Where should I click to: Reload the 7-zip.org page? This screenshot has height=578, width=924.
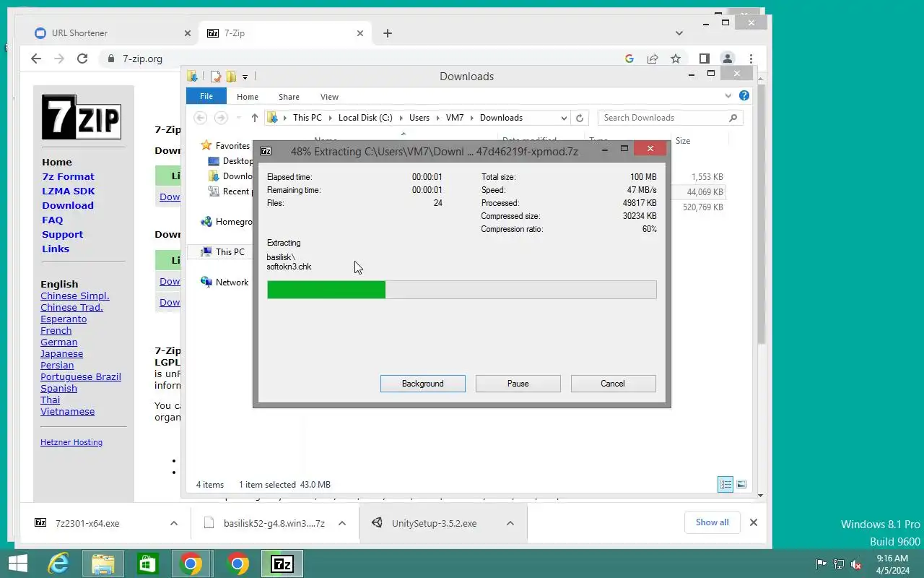point(82,59)
